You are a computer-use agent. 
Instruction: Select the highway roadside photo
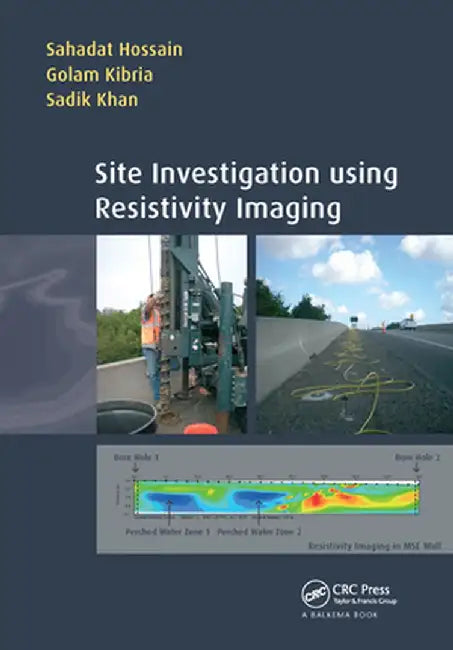(354, 335)
